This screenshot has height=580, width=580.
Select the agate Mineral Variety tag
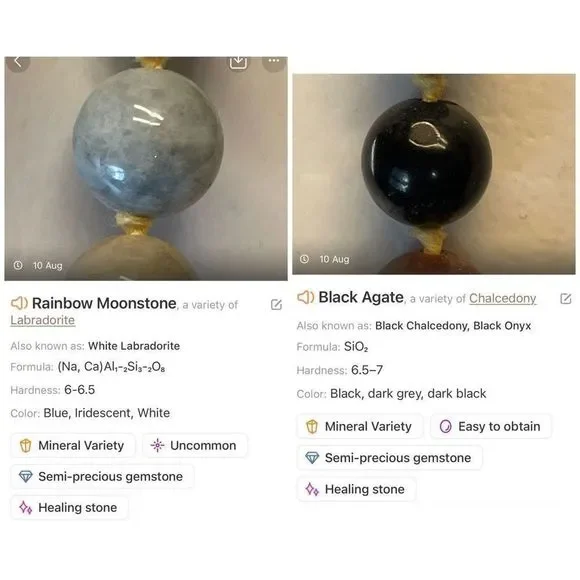point(360,426)
